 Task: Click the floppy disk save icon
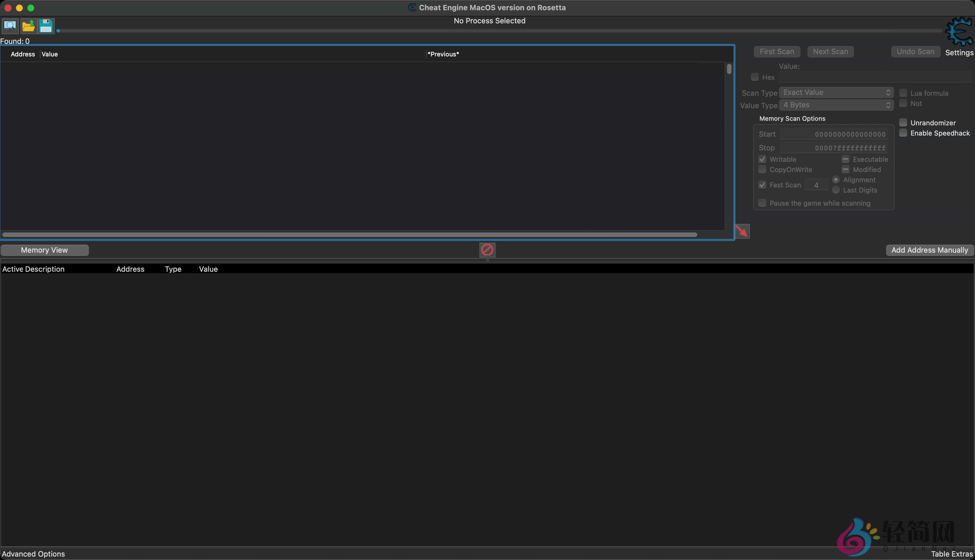tap(46, 26)
